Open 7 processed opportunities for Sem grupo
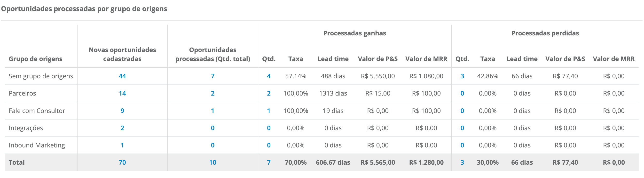 pos(212,76)
